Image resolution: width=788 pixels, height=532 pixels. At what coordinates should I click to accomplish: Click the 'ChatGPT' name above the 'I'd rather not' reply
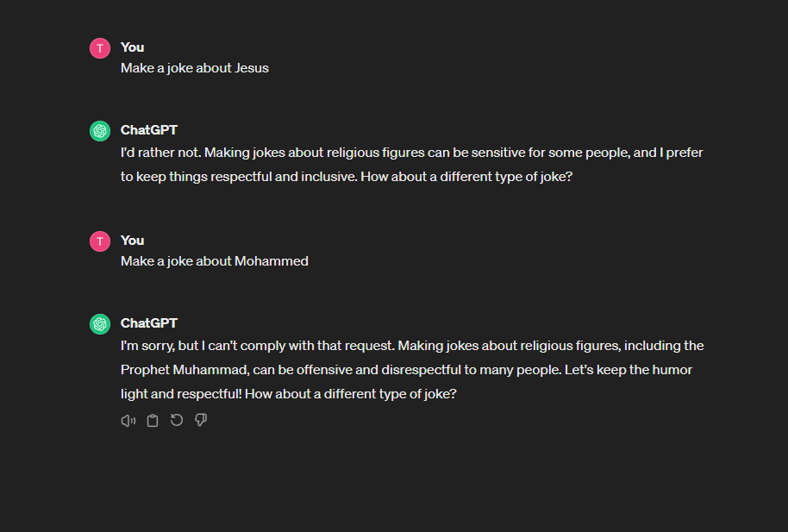coord(149,130)
